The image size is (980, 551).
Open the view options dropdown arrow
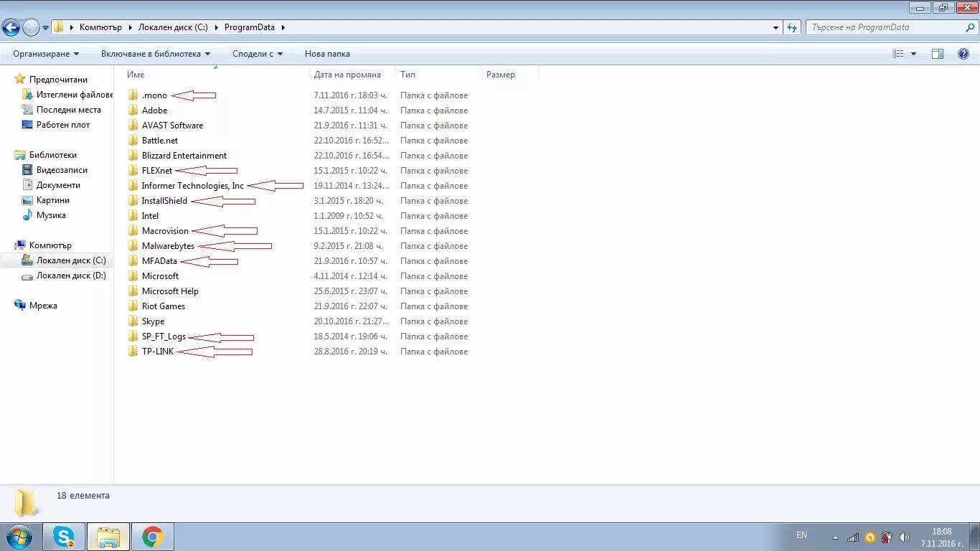click(x=913, y=54)
